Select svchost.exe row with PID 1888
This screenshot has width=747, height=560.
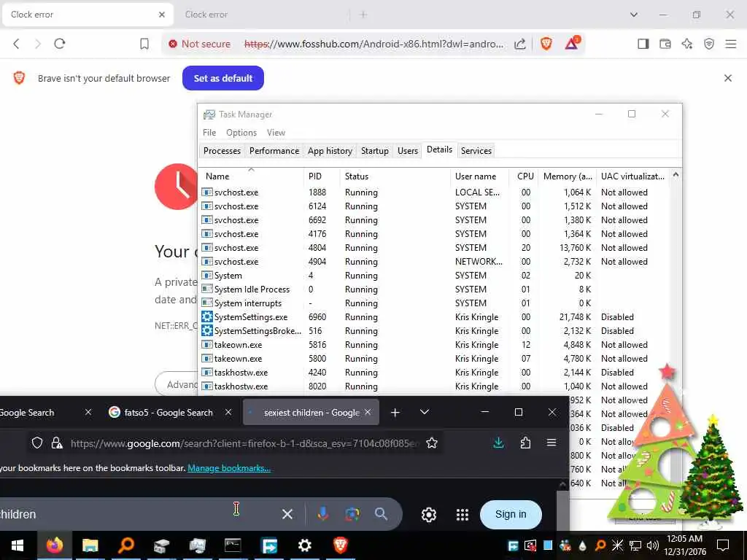[435, 192]
